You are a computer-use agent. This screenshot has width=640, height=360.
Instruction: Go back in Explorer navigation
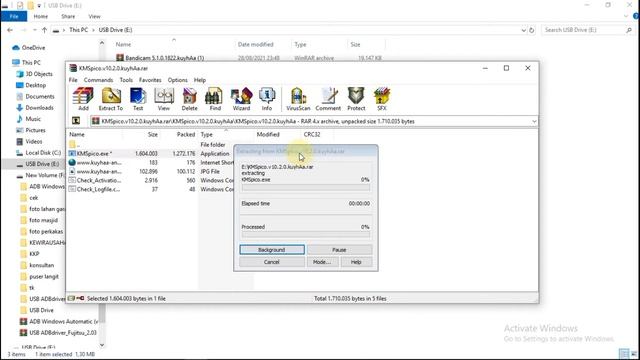point(10,30)
